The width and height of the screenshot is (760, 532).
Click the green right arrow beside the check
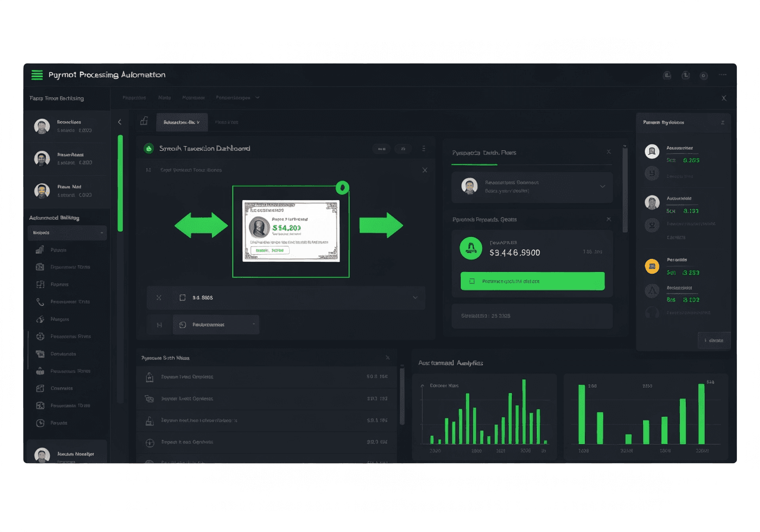click(x=381, y=226)
